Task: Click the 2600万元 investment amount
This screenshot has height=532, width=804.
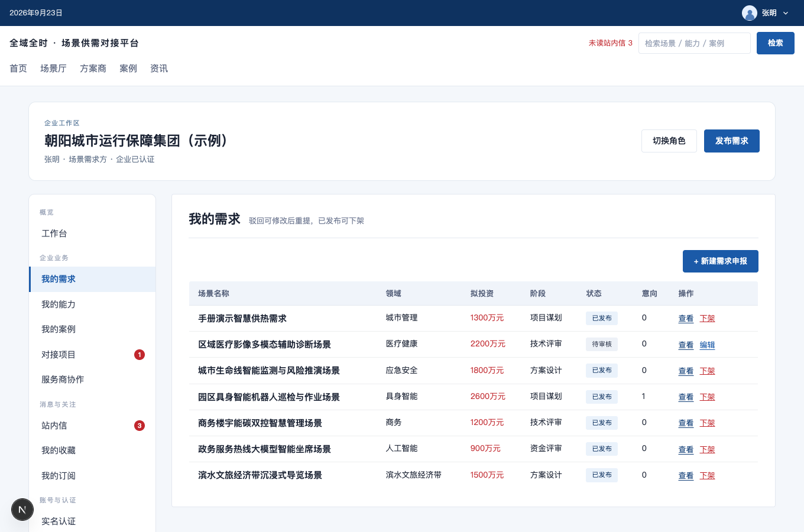Action: [x=488, y=397]
